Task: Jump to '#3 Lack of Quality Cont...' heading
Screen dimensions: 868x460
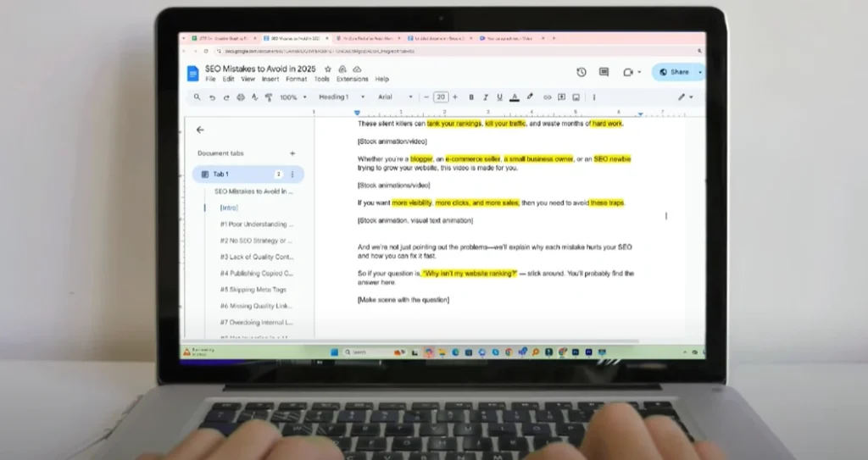Action: [x=256, y=257]
